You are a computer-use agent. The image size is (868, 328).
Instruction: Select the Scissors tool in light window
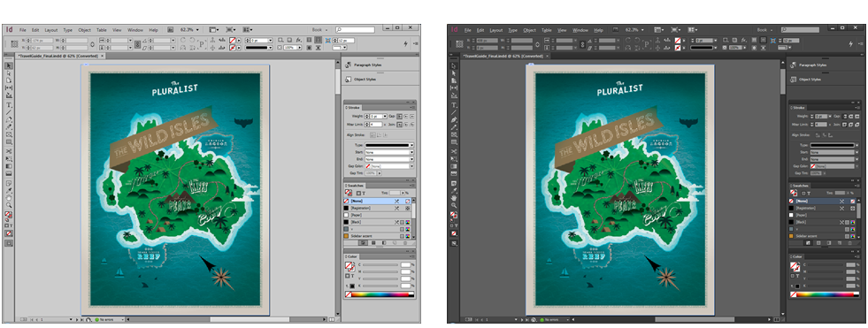[x=9, y=150]
